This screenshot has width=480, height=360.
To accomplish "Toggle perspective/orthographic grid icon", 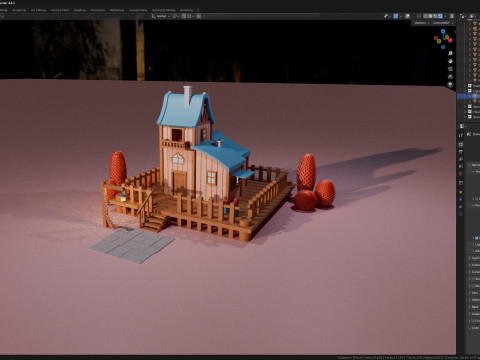I will (x=450, y=77).
